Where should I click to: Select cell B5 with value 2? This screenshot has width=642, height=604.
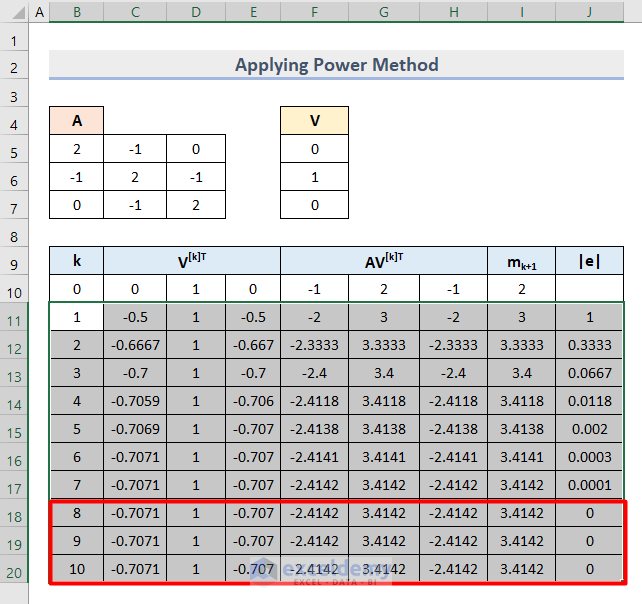pyautogui.click(x=77, y=149)
